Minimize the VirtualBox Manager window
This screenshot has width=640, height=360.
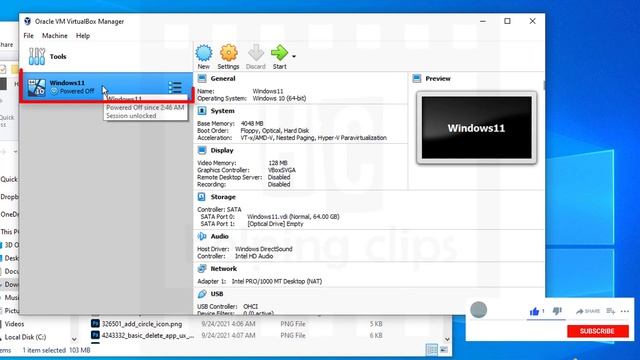[x=483, y=21]
